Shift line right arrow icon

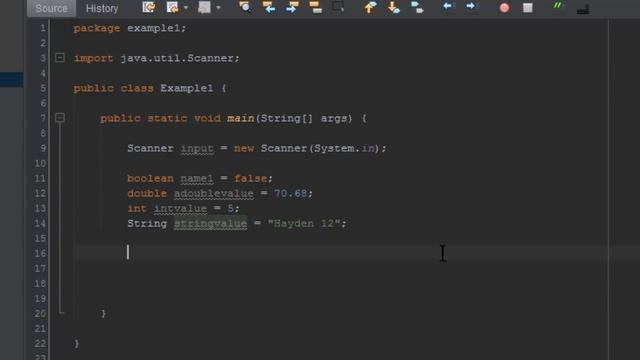pyautogui.click(x=471, y=7)
